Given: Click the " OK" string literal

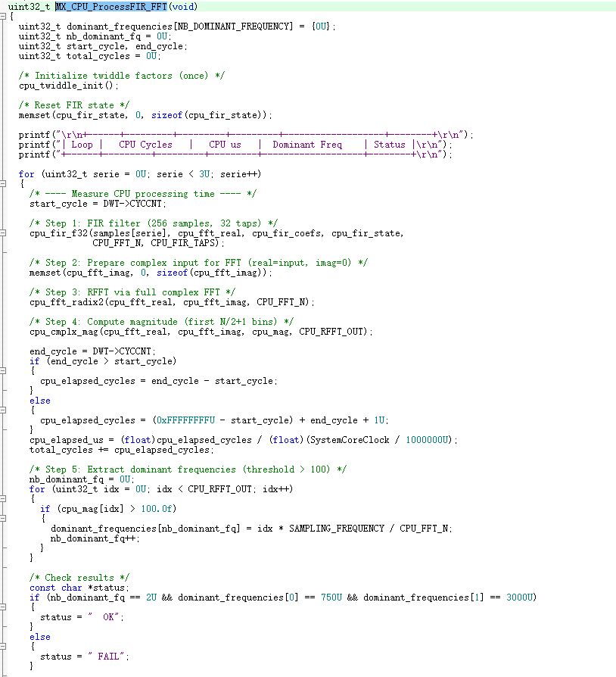Looking at the screenshot, I should tap(104, 617).
